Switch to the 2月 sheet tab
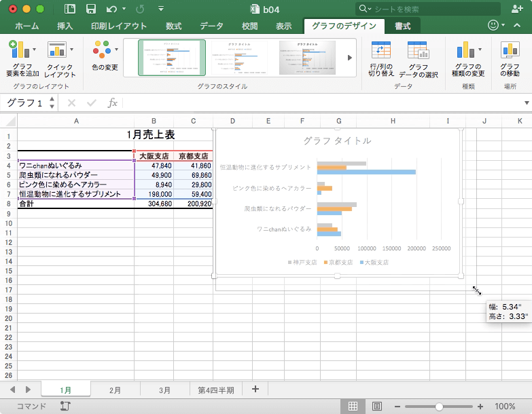 tap(115, 390)
